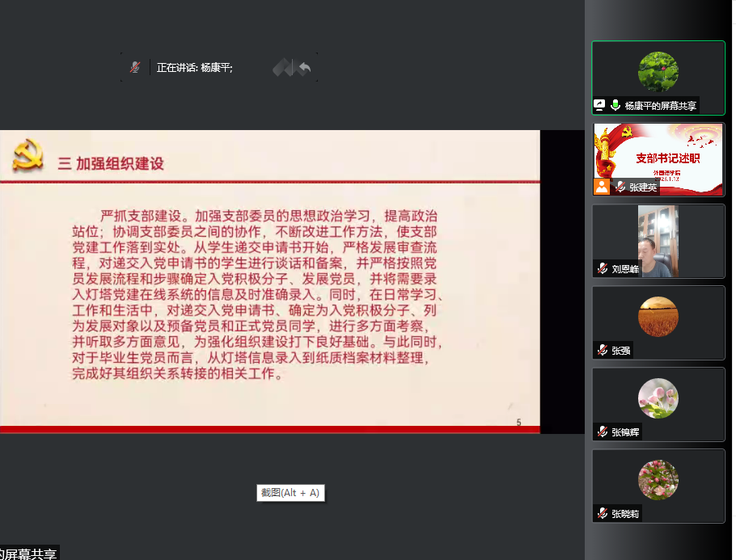This screenshot has width=736, height=560.
Task: Click the orange person icon on 张建英's tile
Action: tap(602, 187)
